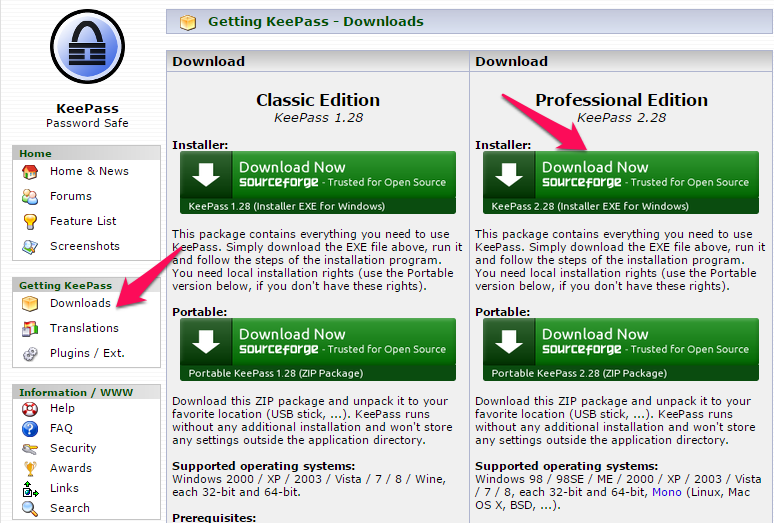Viewport: 774px width, 523px height.
Task: Open the Translations link
Action: (84, 328)
